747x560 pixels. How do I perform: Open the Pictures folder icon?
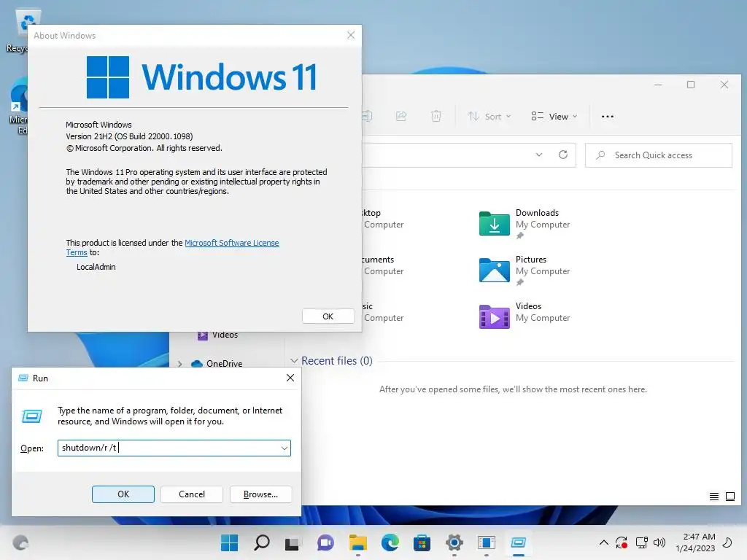point(494,270)
